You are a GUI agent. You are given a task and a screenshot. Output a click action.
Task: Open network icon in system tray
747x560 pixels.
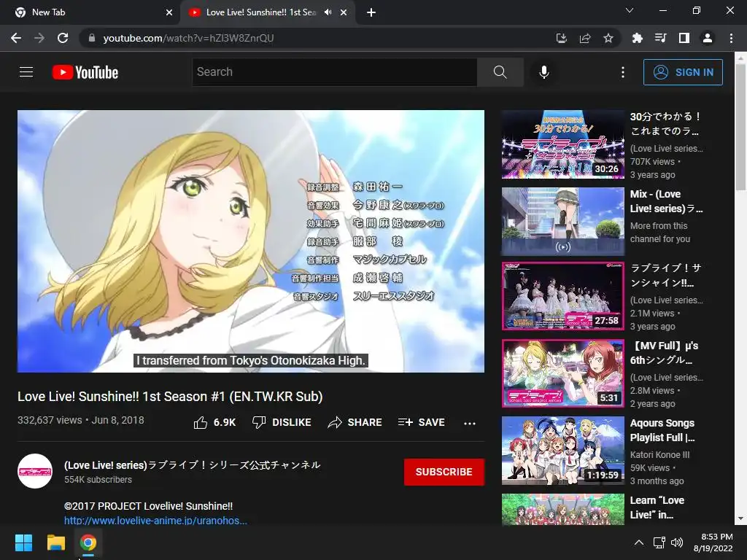point(659,542)
